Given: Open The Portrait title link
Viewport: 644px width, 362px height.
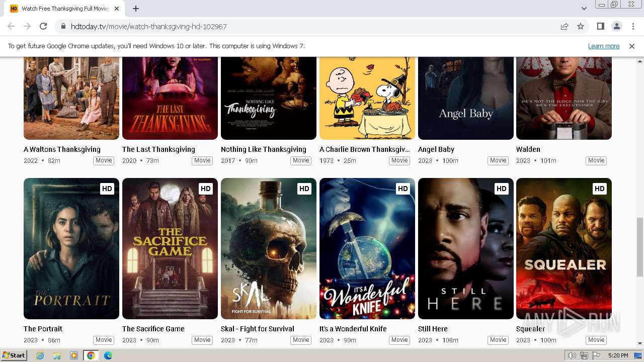Looking at the screenshot, I should click(43, 329).
